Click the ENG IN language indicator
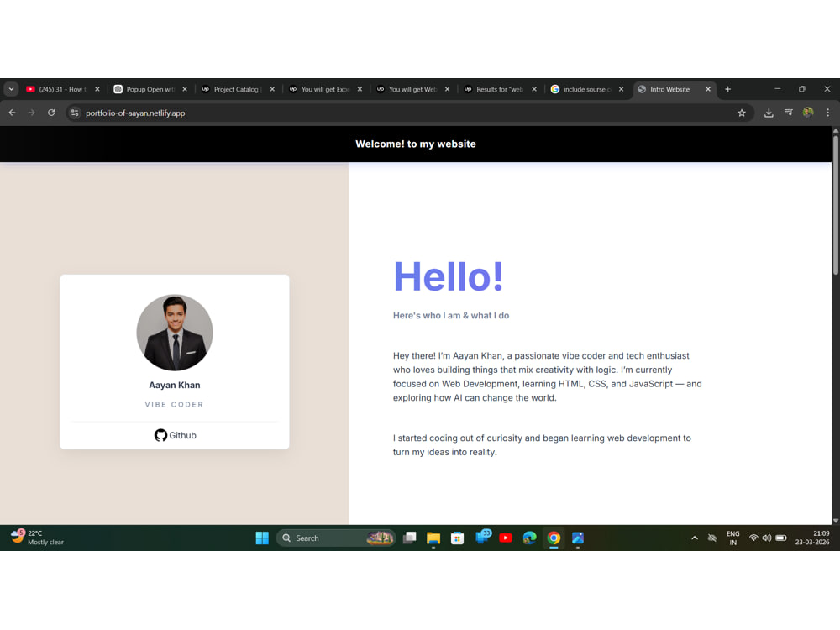The height and width of the screenshot is (630, 840). (732, 538)
